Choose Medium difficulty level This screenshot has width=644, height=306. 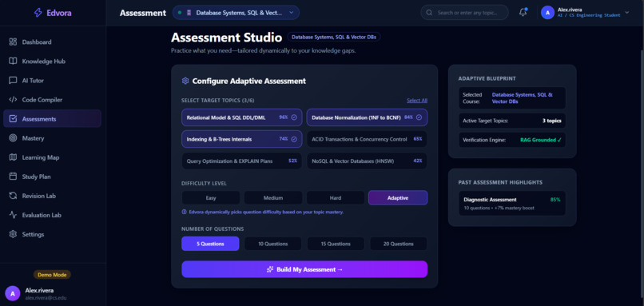point(273,198)
